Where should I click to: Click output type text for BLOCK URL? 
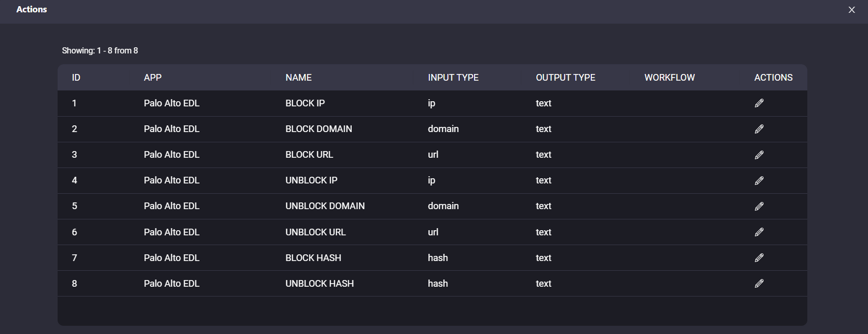[x=544, y=155]
